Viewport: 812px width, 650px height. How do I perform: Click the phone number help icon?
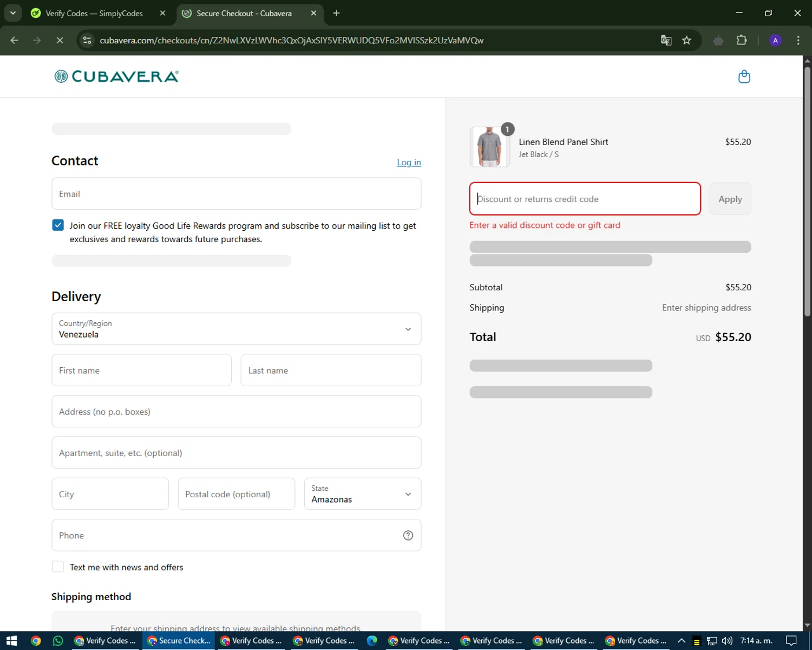(408, 535)
